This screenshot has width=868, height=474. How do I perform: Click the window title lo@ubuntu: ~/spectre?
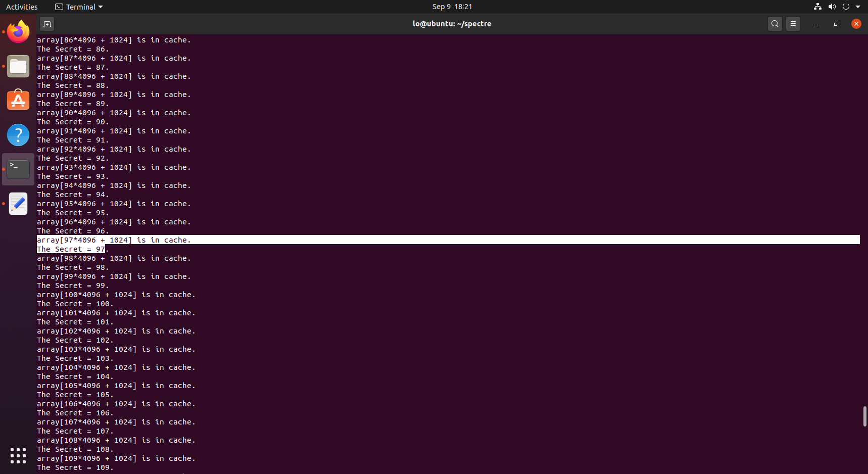[x=452, y=24]
